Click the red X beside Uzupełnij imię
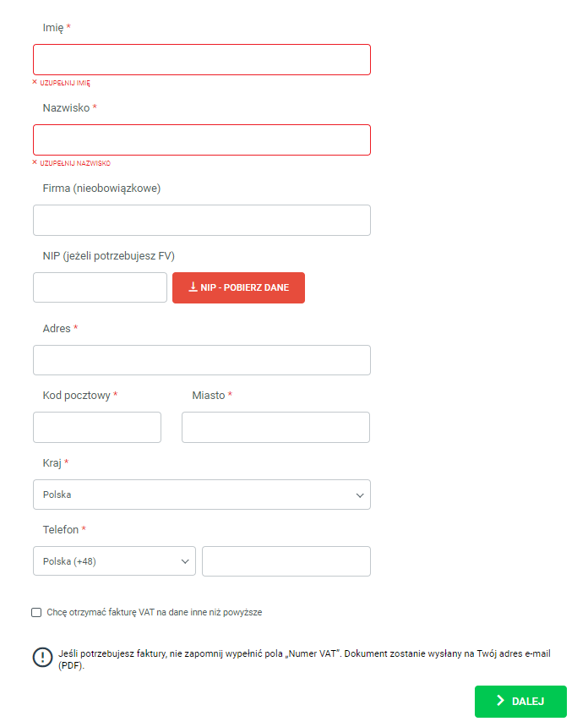Viewport: 588px width, 727px height. point(35,82)
